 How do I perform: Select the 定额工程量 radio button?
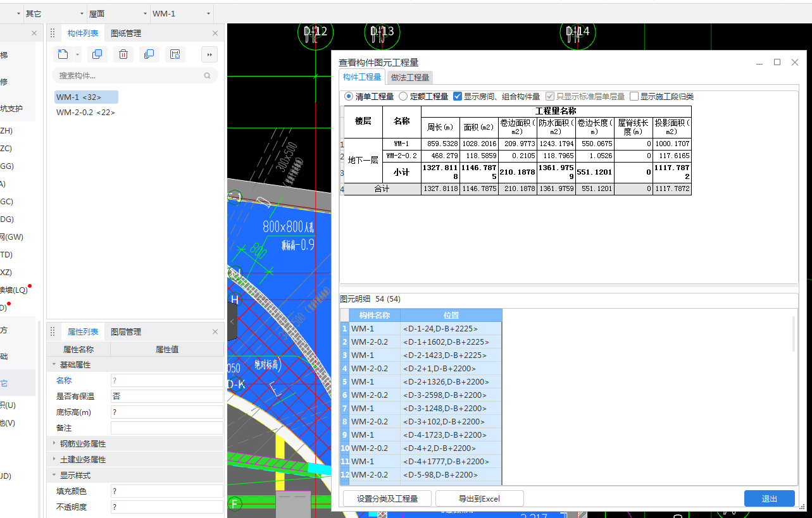(x=403, y=97)
